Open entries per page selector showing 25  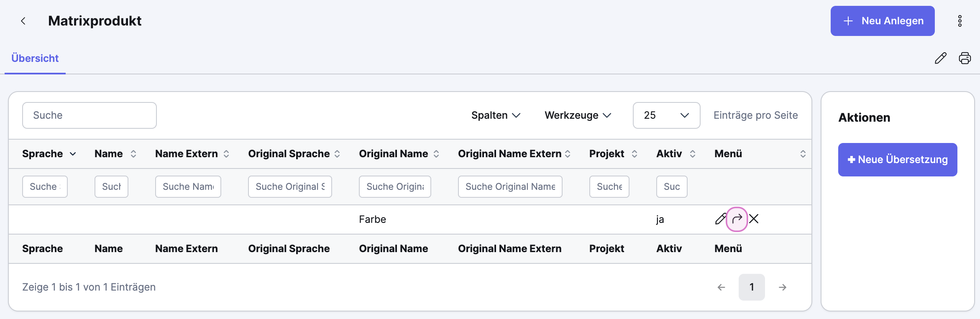(666, 115)
